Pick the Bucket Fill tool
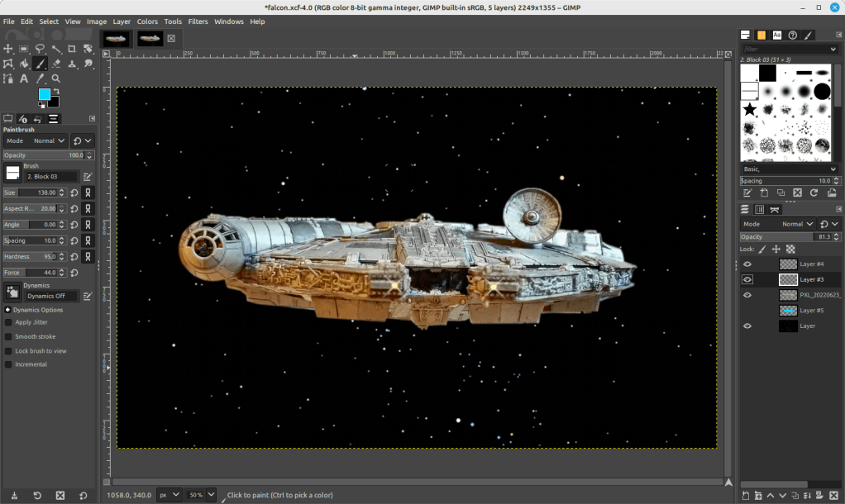 24,64
